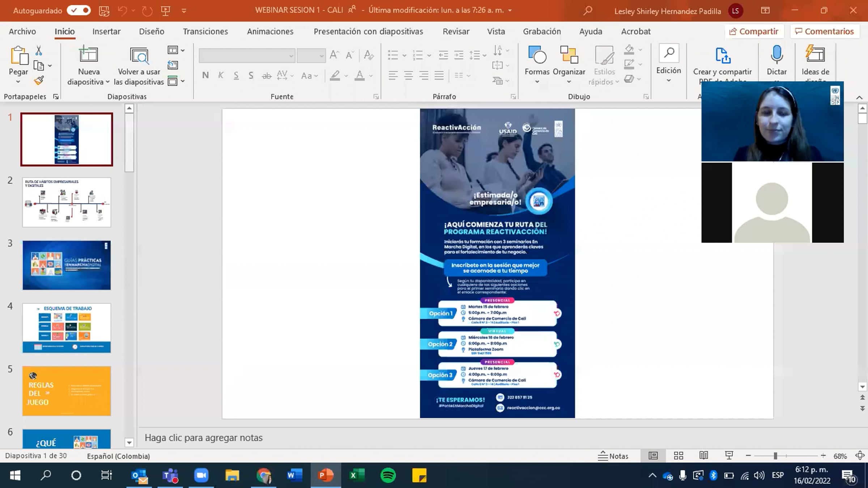Open Spotify from the taskbar

(x=388, y=475)
